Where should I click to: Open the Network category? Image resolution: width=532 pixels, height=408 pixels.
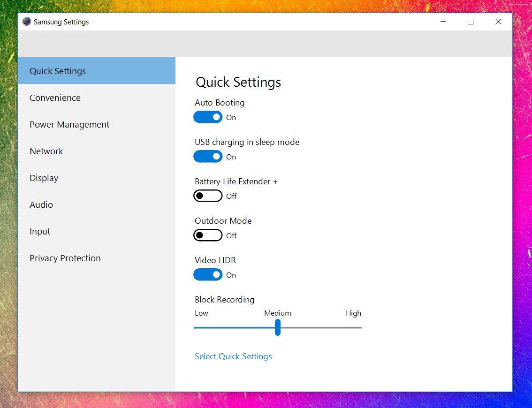point(97,151)
